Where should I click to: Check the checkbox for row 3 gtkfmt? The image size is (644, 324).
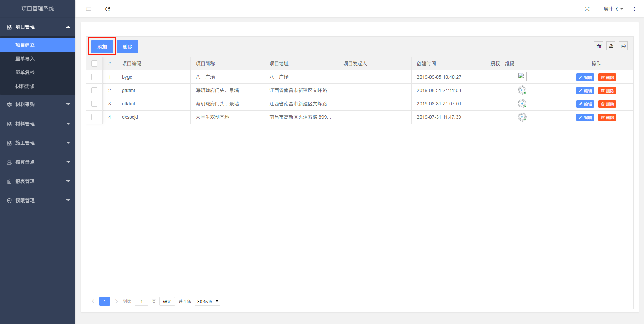[94, 104]
